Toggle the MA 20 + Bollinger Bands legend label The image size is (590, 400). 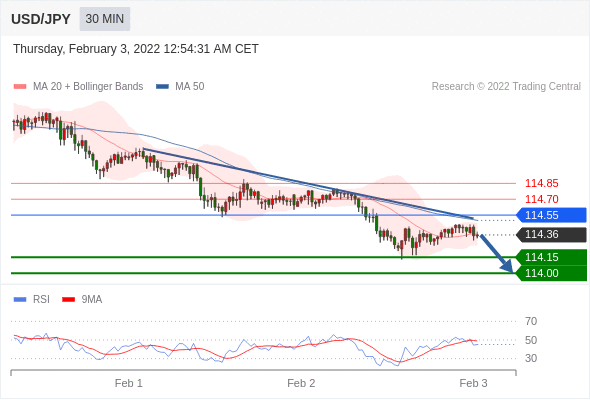coord(88,87)
